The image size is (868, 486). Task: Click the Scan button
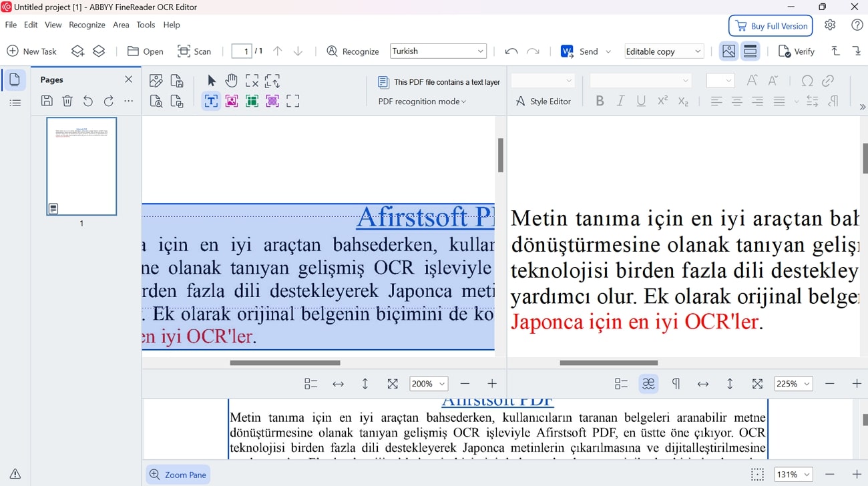click(x=194, y=51)
